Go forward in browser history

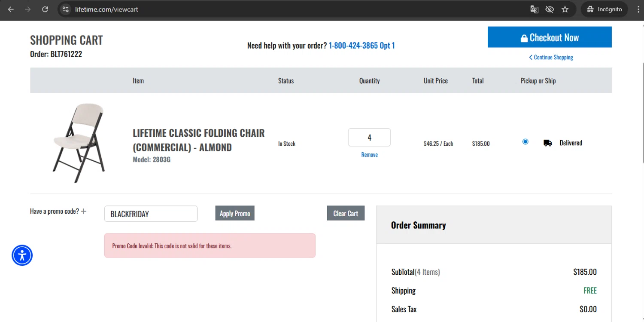28,9
